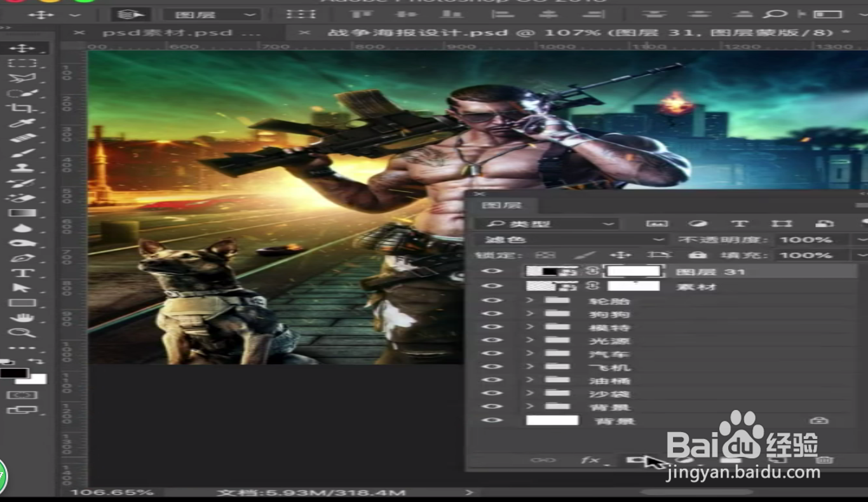The height and width of the screenshot is (502, 868).
Task: Open the 滤色 blend mode dropdown
Action: (572, 240)
